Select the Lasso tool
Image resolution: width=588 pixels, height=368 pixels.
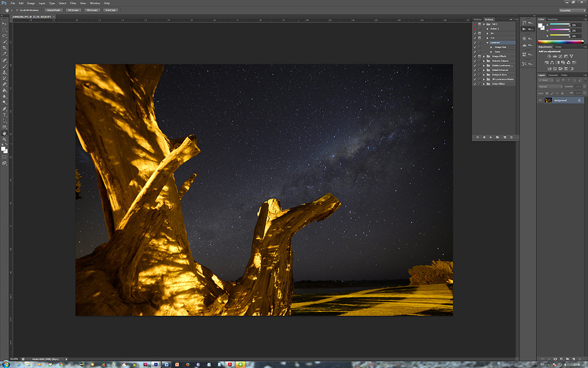tap(4, 35)
